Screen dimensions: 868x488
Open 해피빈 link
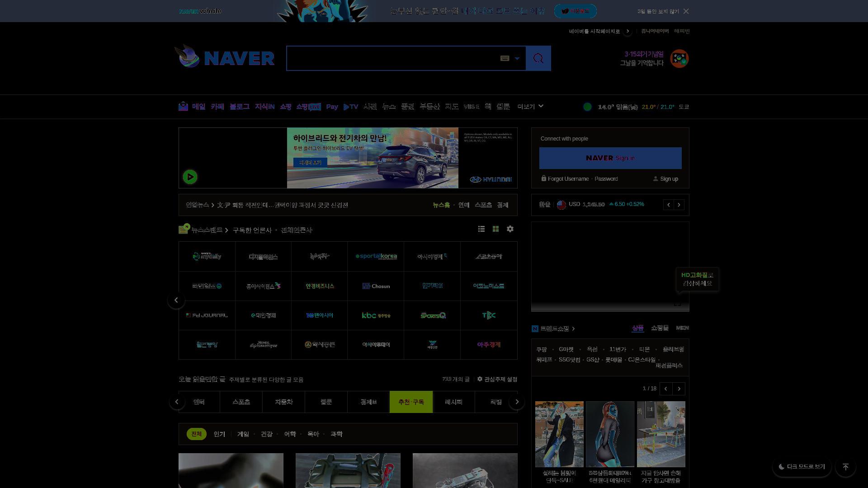[682, 31]
